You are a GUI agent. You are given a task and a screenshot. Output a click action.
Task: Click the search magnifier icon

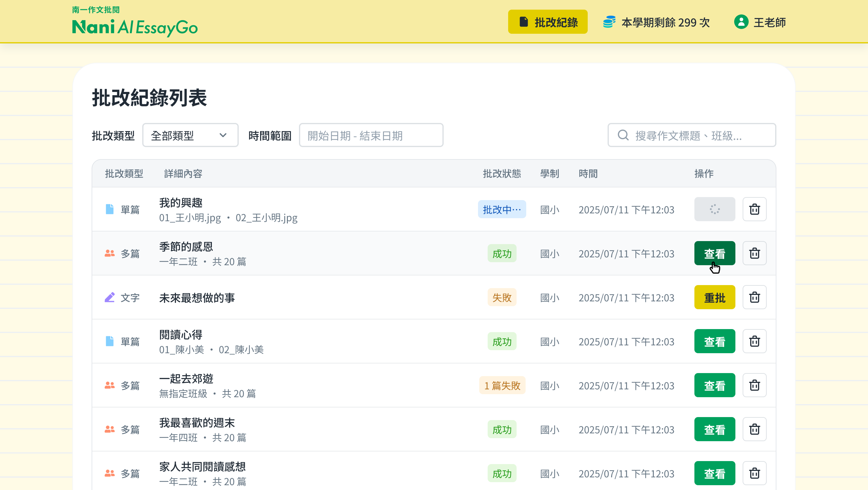pos(623,135)
